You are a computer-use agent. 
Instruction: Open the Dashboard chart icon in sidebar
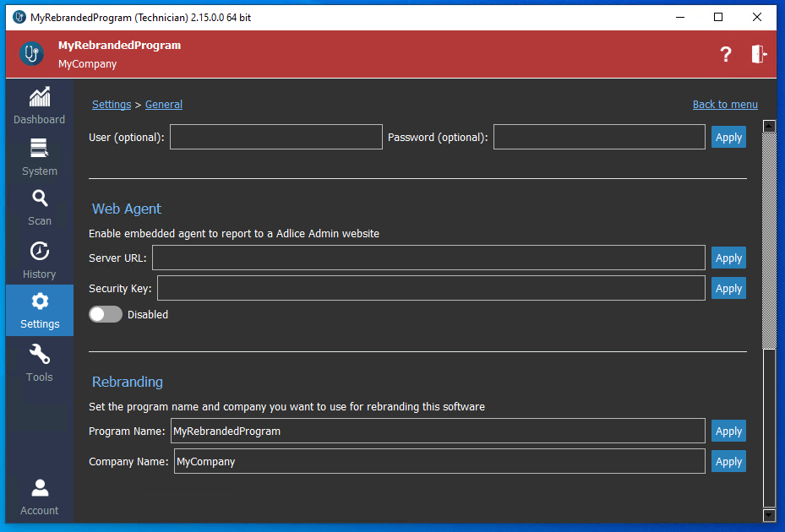pos(39,97)
